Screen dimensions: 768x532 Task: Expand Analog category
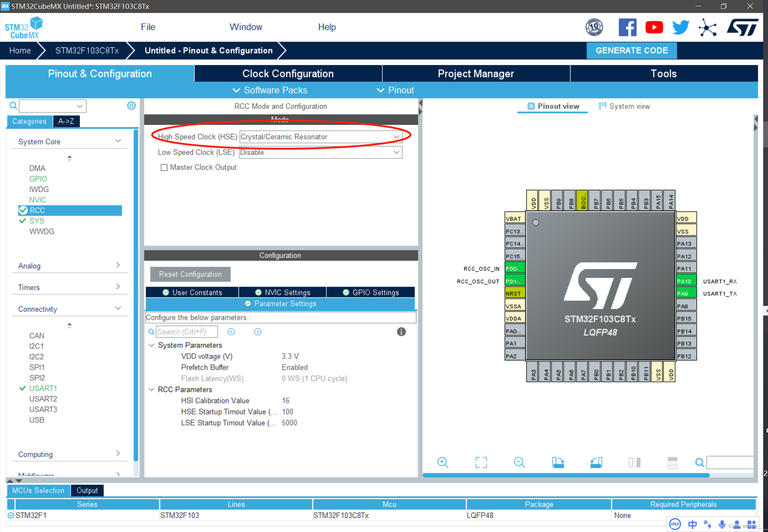point(118,265)
